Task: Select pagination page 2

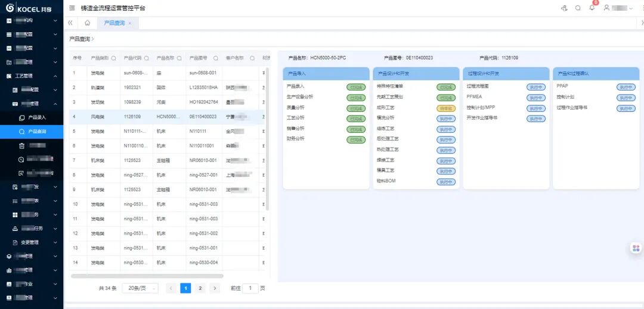Action: (x=200, y=288)
